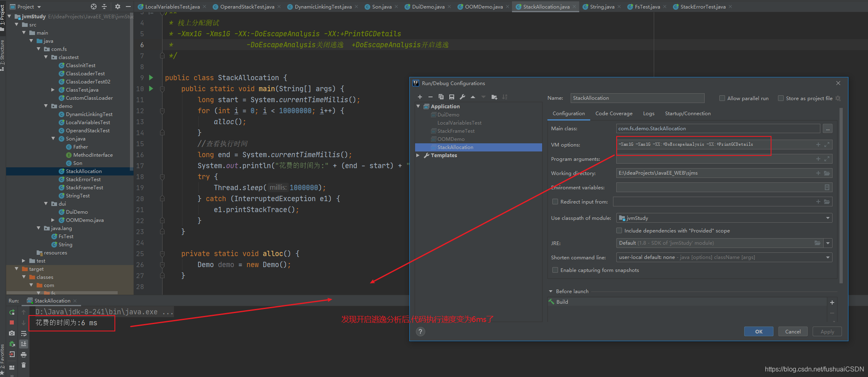This screenshot has height=377, width=868.
Task: Locate the current file in Project tree
Action: (x=94, y=7)
